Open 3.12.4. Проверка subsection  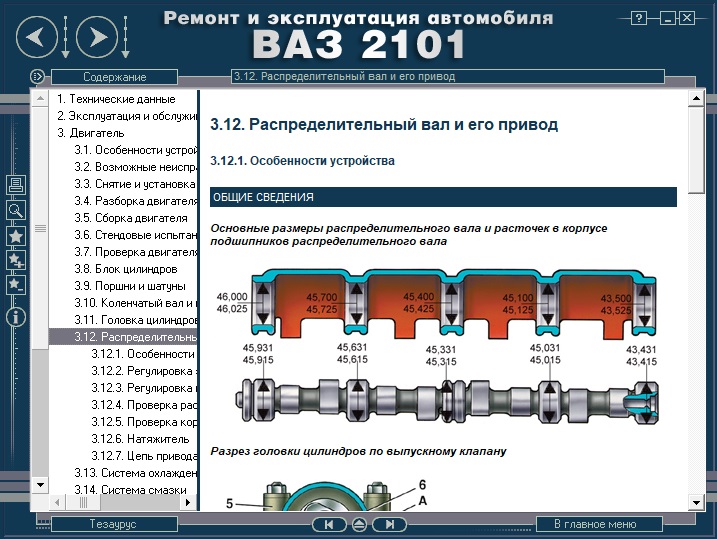click(144, 405)
